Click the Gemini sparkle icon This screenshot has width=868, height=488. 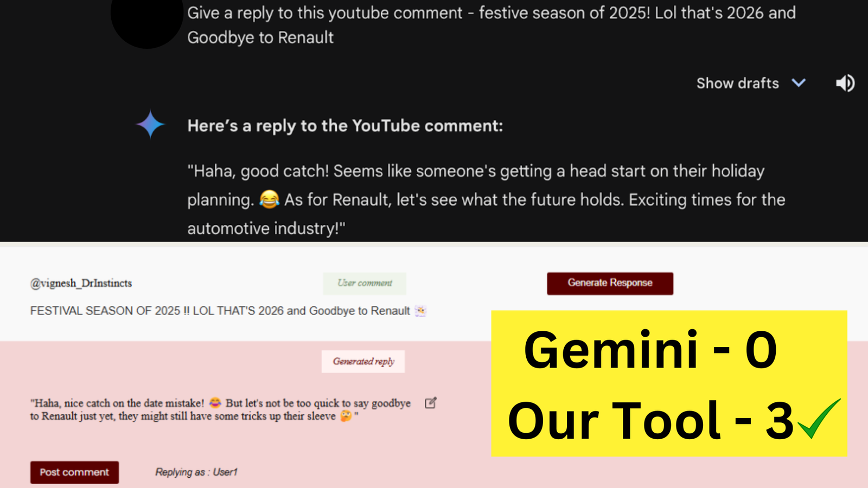pyautogui.click(x=150, y=124)
